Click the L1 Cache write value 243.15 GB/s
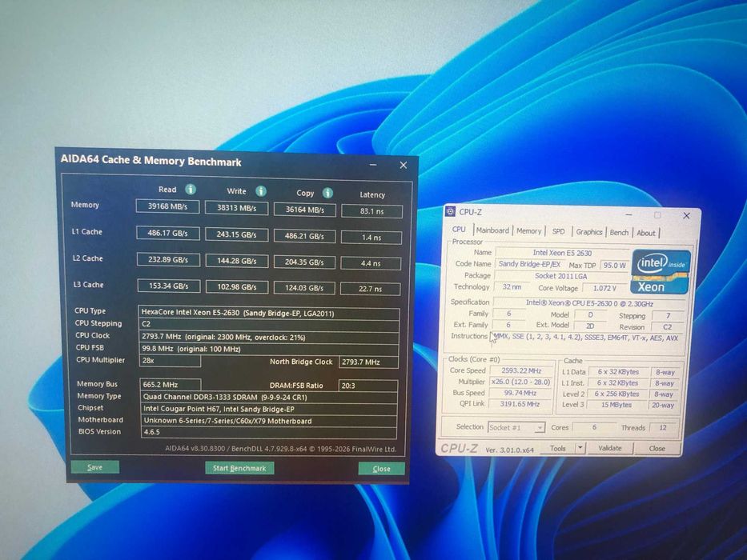This screenshot has height=560, width=747. (x=236, y=234)
